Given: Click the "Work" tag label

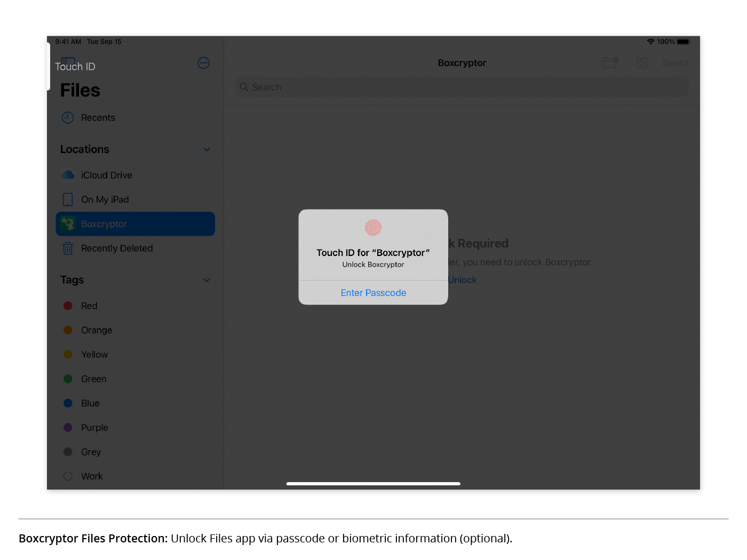Looking at the screenshot, I should (92, 476).
